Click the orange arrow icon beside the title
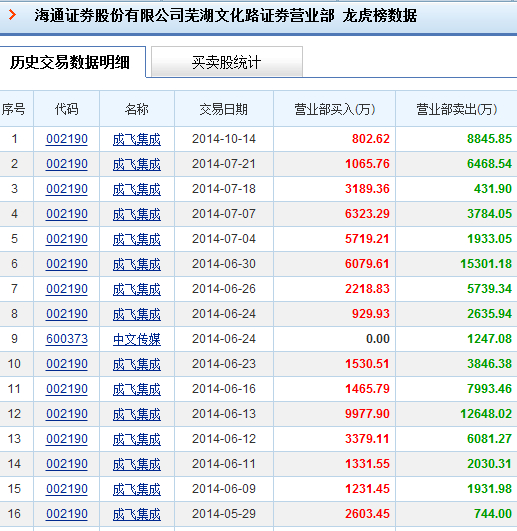Viewport: 517px width, 531px height. [13, 15]
